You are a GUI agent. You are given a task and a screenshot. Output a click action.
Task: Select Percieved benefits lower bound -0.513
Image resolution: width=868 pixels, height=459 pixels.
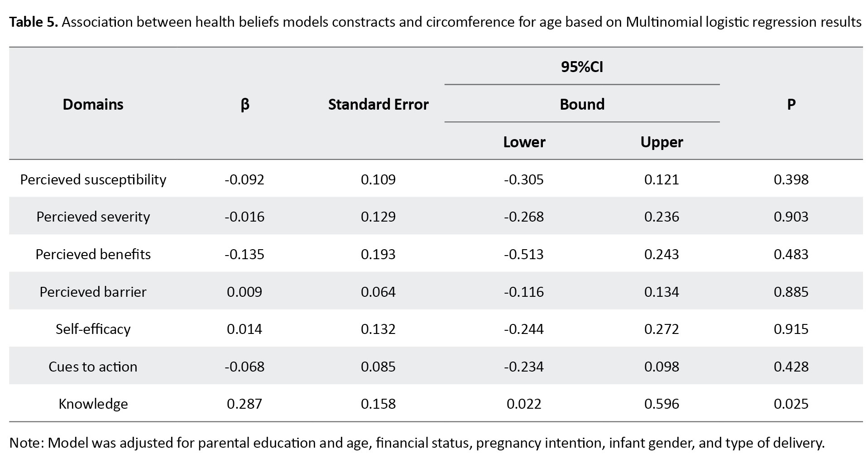point(524,254)
